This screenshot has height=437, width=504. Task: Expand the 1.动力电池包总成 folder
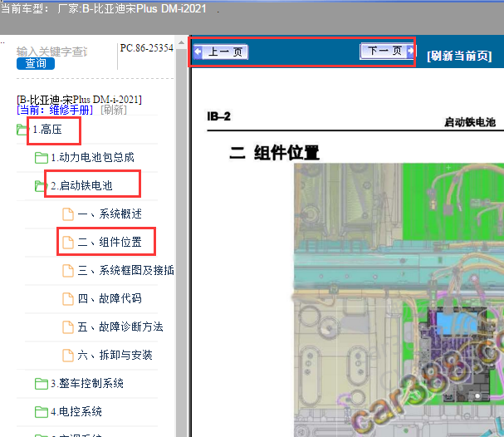coord(92,158)
